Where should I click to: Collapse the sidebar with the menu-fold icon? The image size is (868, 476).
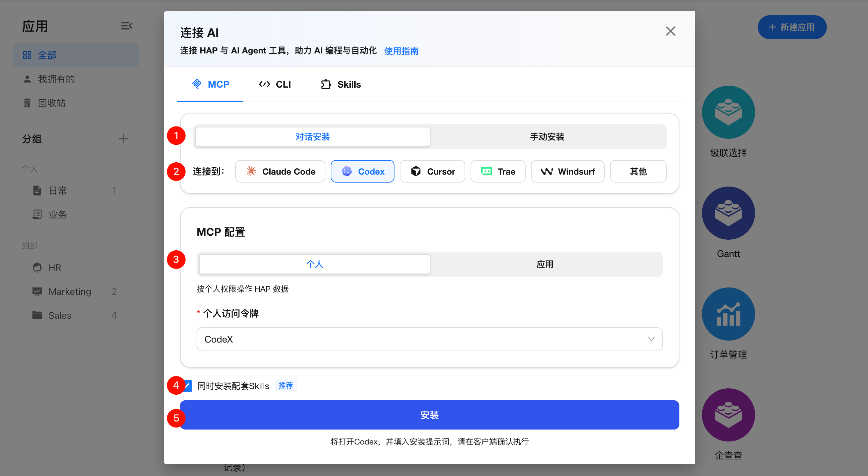coord(127,26)
